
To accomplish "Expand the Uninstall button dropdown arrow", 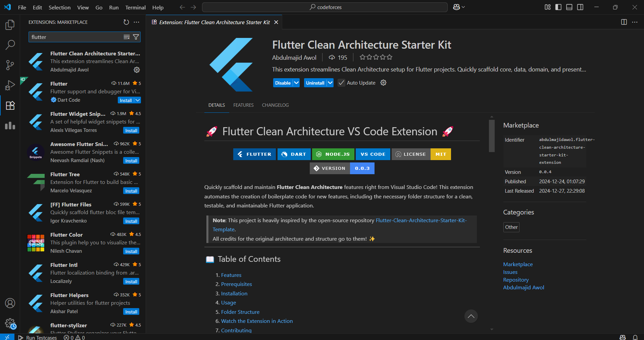I will [x=330, y=83].
